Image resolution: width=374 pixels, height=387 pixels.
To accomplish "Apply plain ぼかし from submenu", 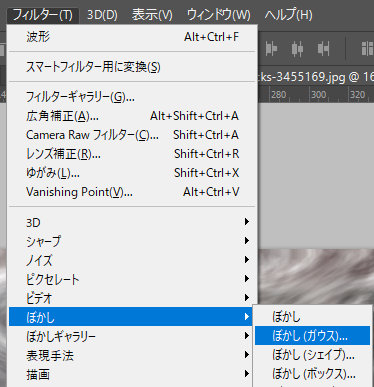I will [313, 316].
